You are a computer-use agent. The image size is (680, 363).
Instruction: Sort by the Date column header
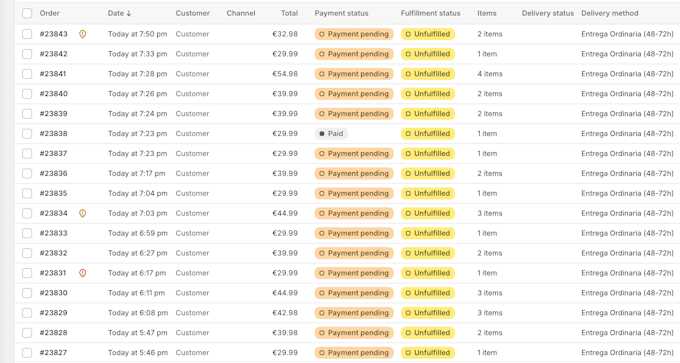click(x=116, y=13)
